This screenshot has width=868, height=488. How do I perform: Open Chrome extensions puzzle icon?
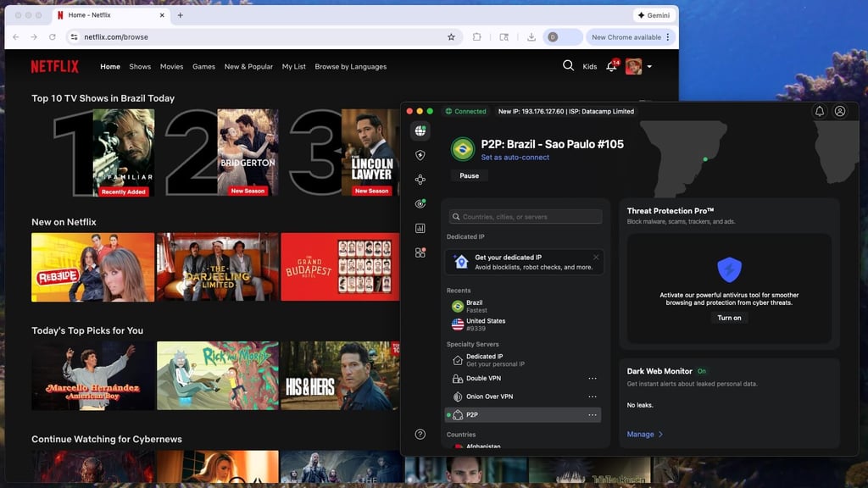point(476,37)
